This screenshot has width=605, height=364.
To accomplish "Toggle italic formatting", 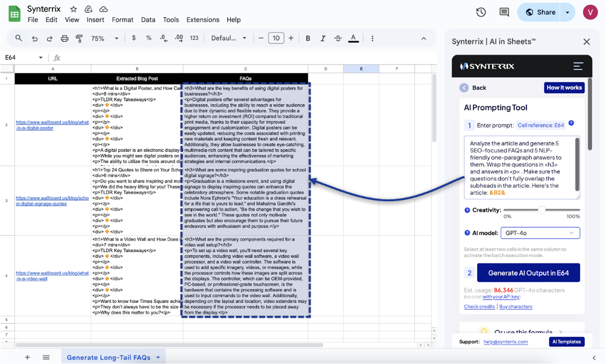I will (323, 38).
